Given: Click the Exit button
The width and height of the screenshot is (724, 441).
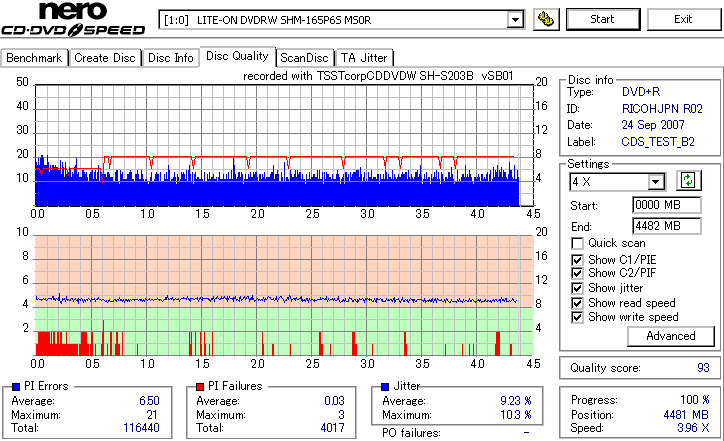Looking at the screenshot, I should [x=683, y=19].
